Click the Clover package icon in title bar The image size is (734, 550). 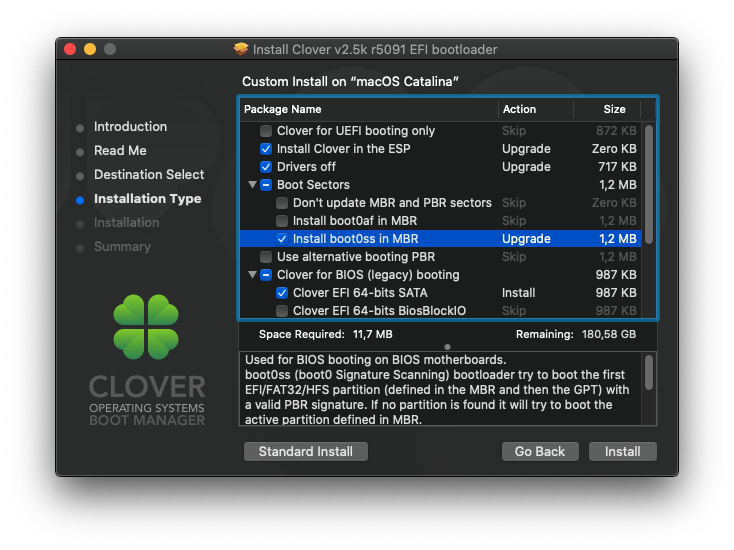(x=241, y=49)
